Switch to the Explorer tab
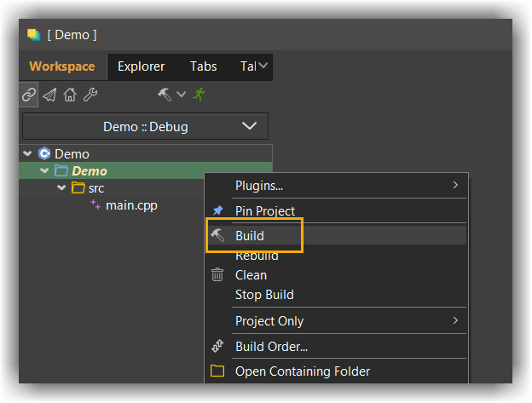 pos(141,66)
